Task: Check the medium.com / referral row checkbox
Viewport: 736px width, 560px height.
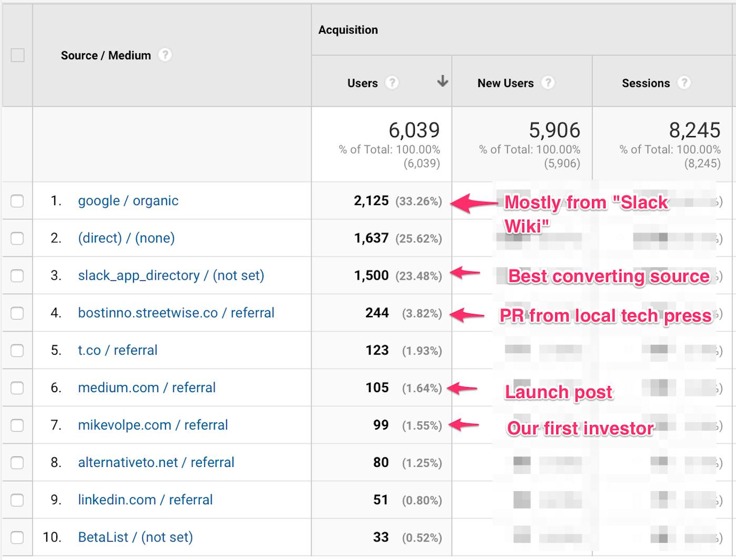Action: click(x=17, y=388)
